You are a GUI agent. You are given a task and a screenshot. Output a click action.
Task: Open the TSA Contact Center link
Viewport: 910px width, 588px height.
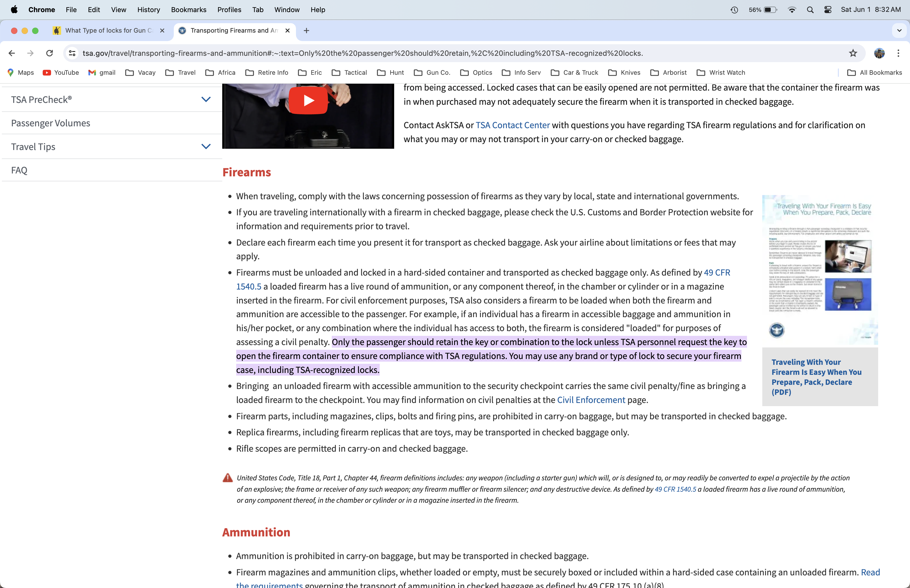tap(512, 125)
